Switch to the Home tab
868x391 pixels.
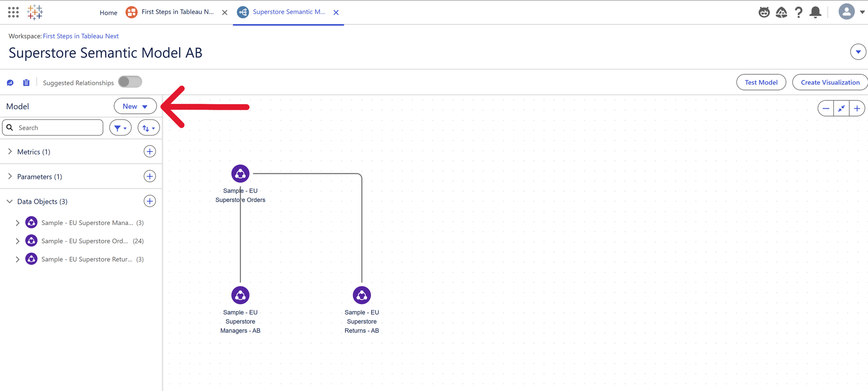108,13
